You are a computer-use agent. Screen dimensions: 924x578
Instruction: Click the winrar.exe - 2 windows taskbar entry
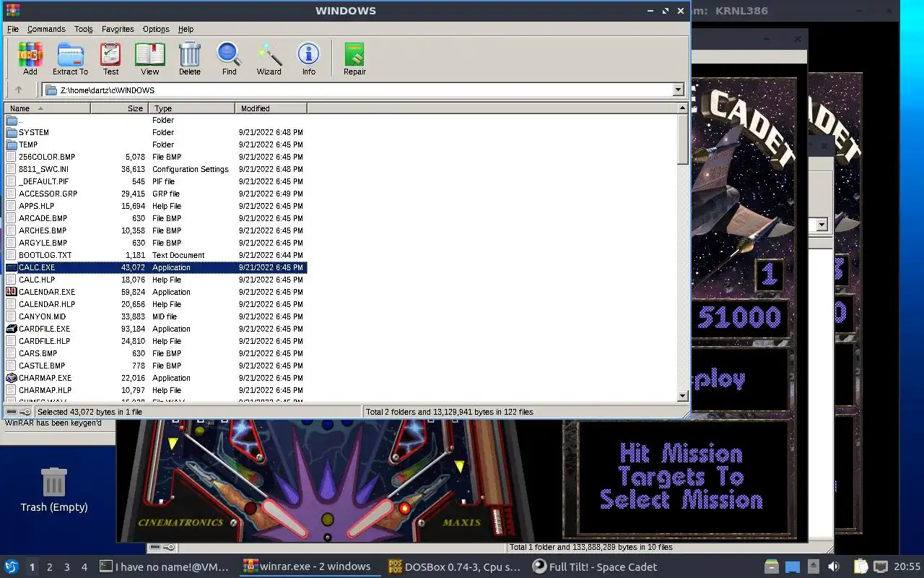point(310,567)
